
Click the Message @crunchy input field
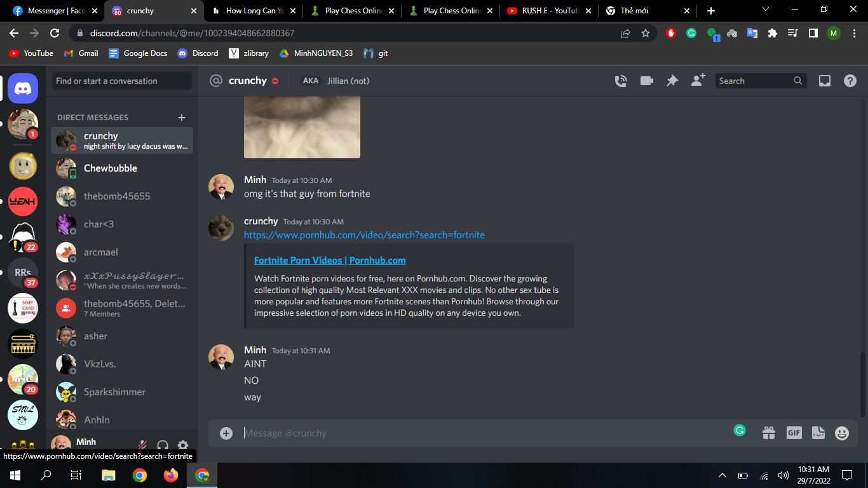[x=483, y=433]
